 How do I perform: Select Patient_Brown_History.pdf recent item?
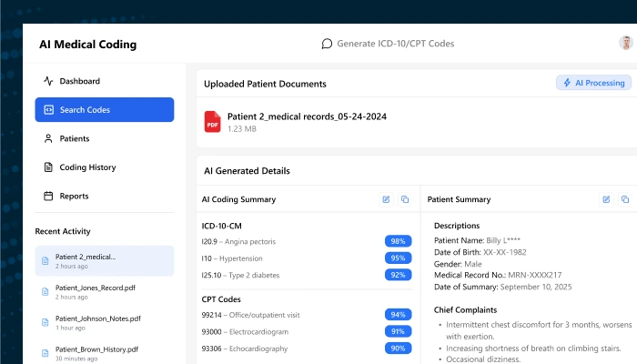(96, 349)
